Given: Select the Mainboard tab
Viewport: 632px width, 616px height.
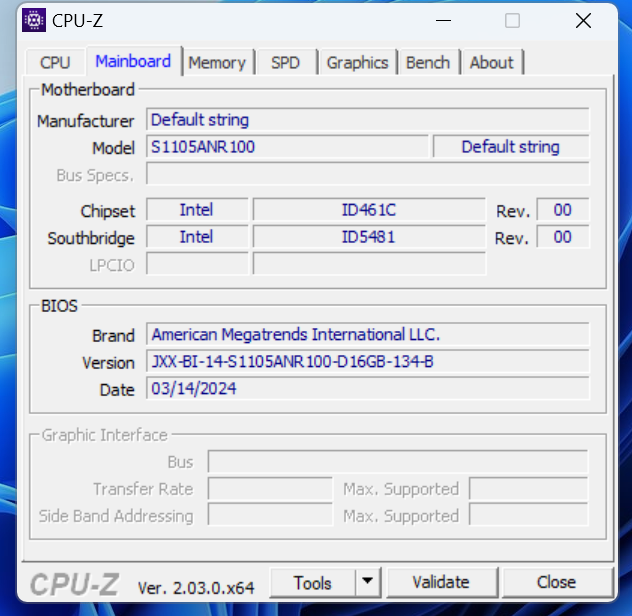Looking at the screenshot, I should click(x=133, y=61).
